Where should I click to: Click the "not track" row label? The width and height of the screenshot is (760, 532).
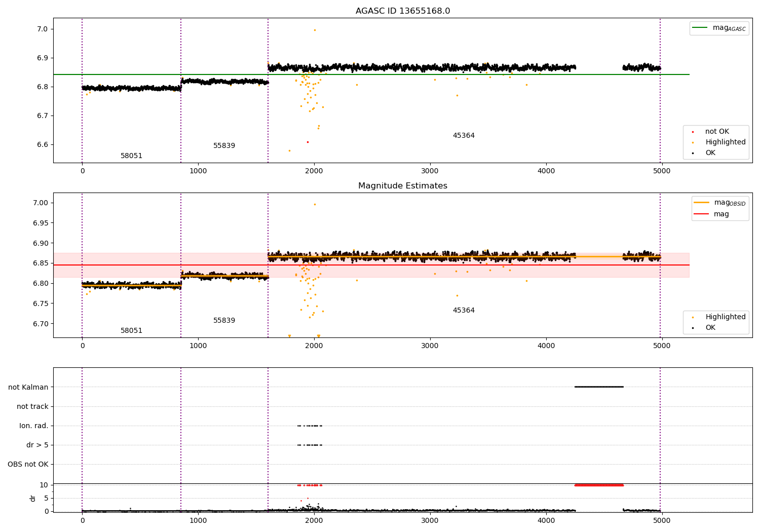pos(32,407)
